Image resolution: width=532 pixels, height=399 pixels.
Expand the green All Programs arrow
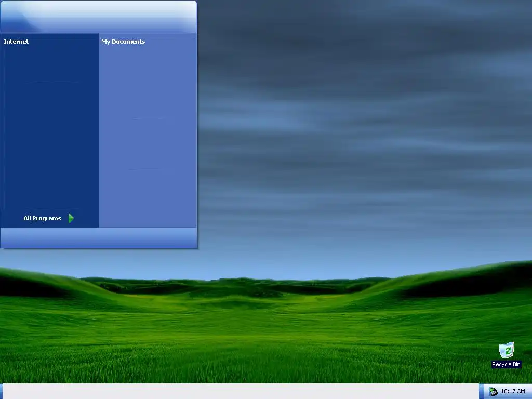(x=71, y=218)
